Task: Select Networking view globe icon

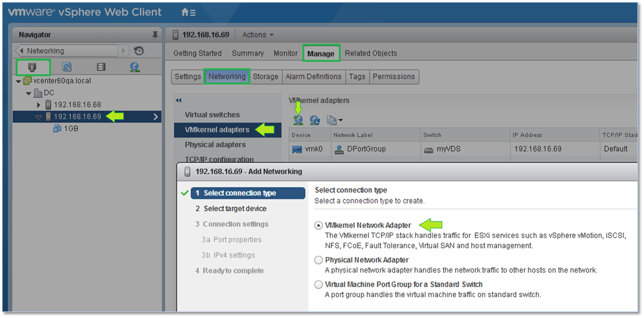Action: click(x=135, y=68)
